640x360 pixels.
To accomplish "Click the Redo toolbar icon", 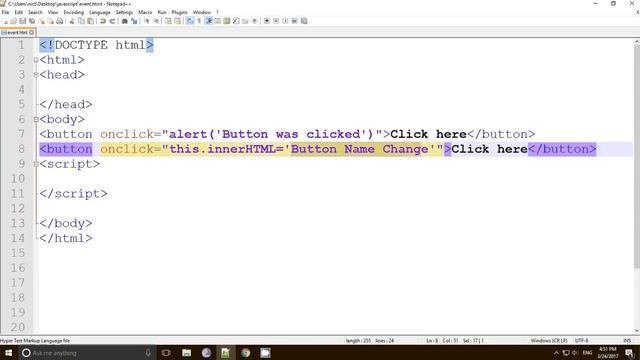I will pos(112,21).
